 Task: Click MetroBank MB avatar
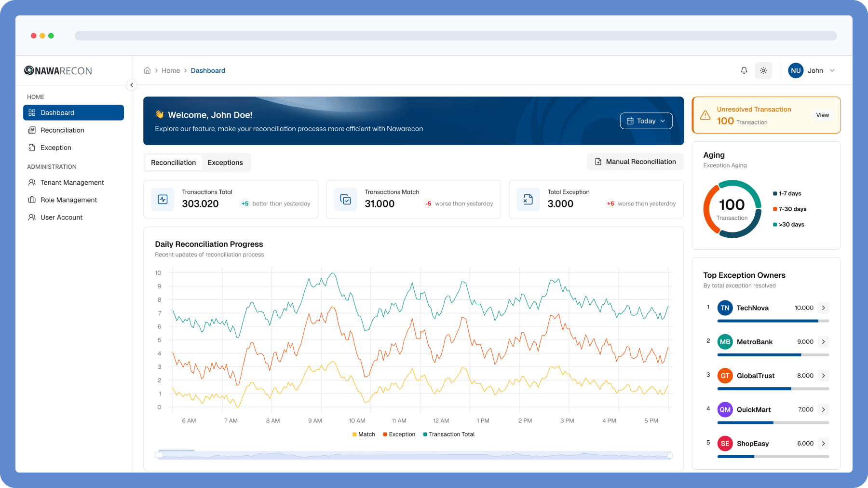[725, 342]
